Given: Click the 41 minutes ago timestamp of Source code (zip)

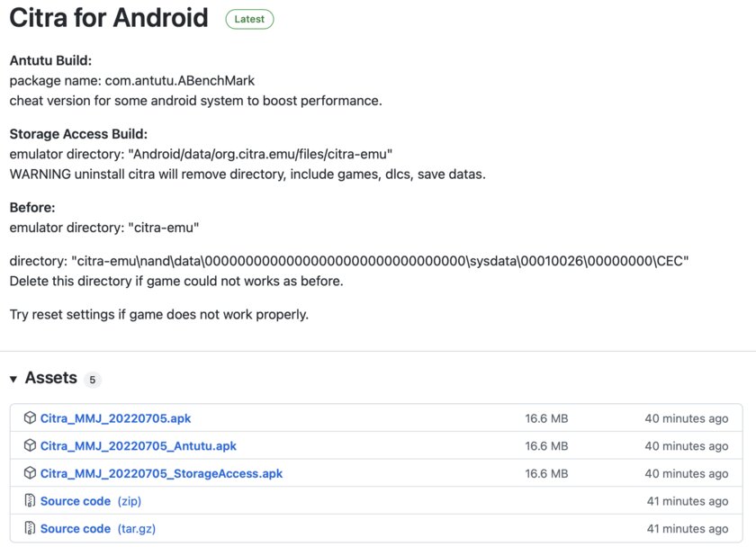Looking at the screenshot, I should pyautogui.click(x=688, y=501).
